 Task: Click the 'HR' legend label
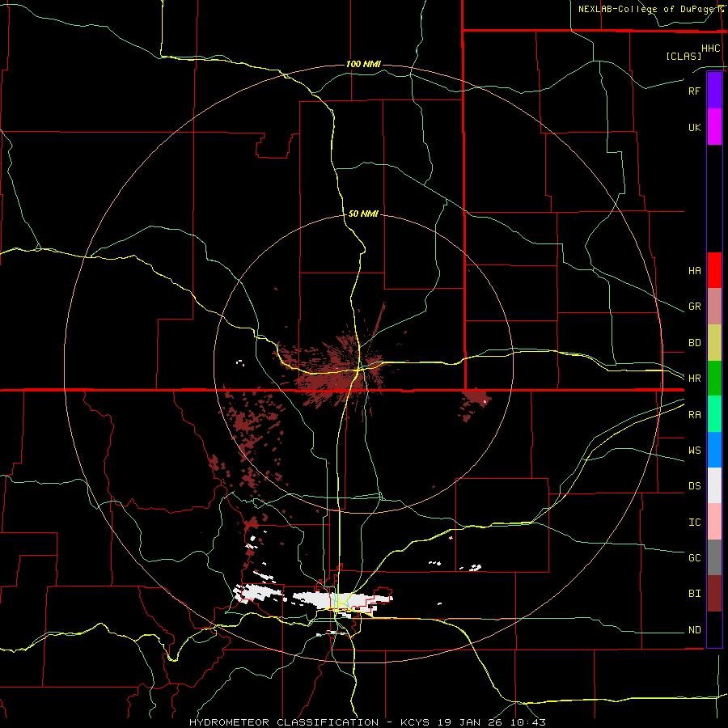[x=694, y=379]
